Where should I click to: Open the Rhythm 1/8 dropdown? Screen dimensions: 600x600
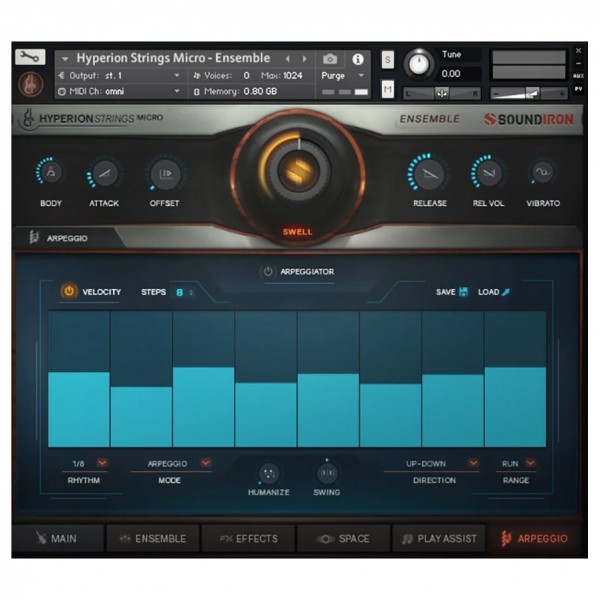102,463
